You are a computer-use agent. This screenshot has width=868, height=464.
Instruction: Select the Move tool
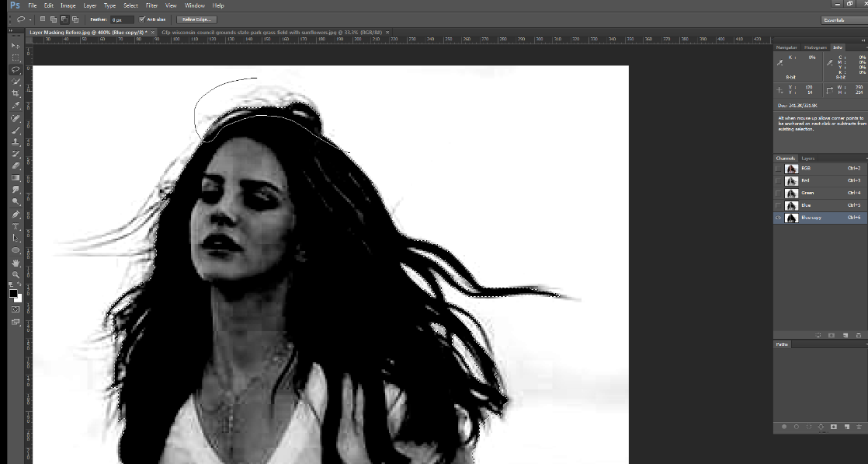point(15,47)
